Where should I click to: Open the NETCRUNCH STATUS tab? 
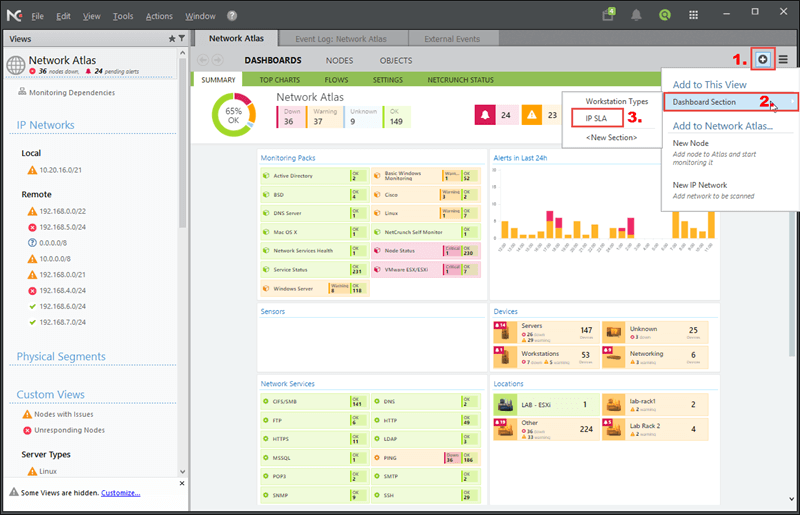coord(460,80)
